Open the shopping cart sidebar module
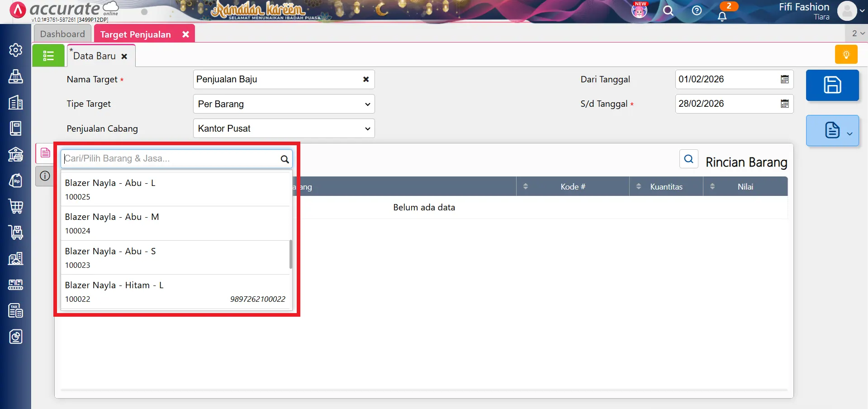This screenshot has width=868, height=409. click(16, 206)
